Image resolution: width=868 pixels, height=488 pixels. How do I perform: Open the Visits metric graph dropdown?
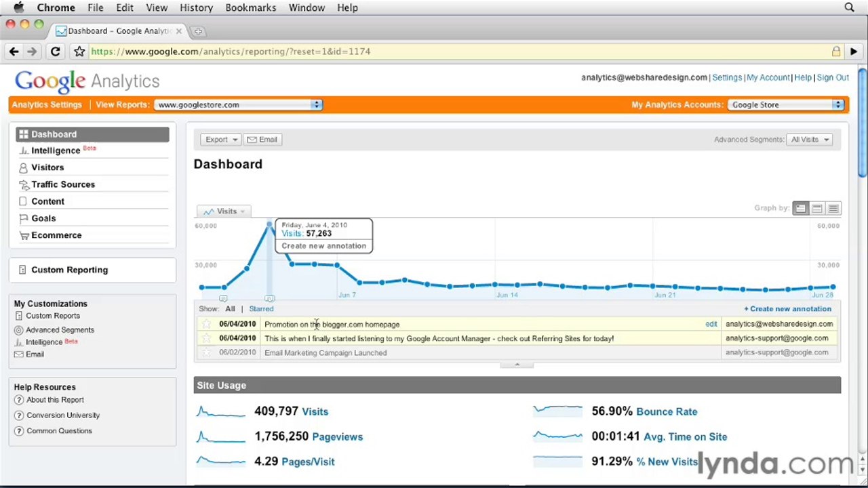point(224,211)
